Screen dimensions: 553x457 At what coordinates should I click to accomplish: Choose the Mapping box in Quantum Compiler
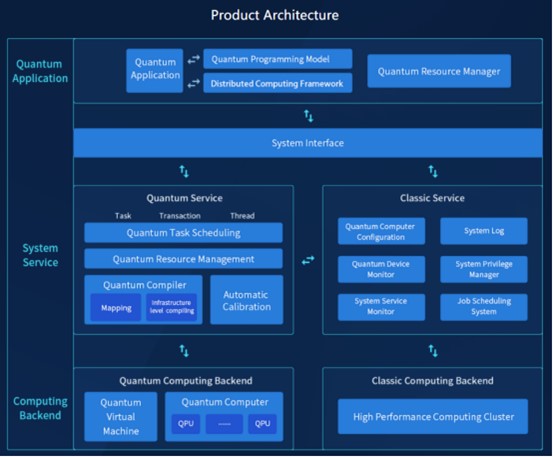point(116,307)
